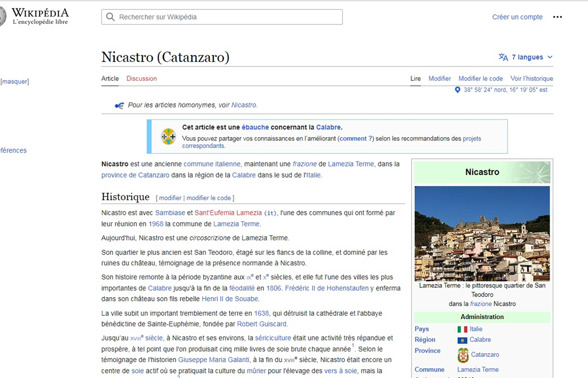Click the map pin coordinates icon
Screen dimensions: 588x378
[457, 90]
